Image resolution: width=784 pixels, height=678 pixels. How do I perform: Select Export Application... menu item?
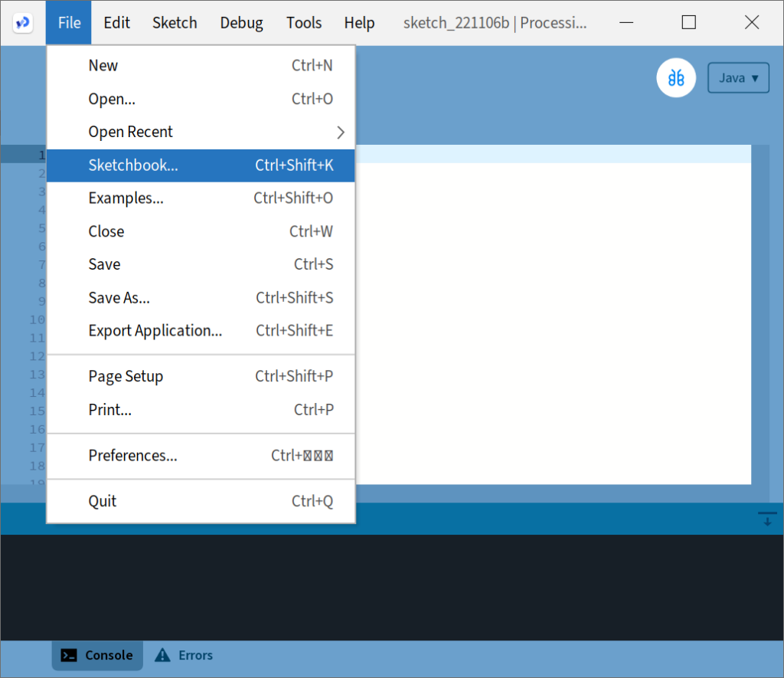click(201, 331)
